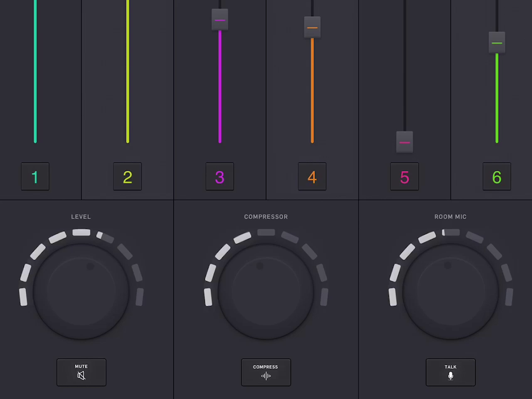Click the channel 6 fader handle
Viewport: 532px width, 399px height.
coord(497,43)
